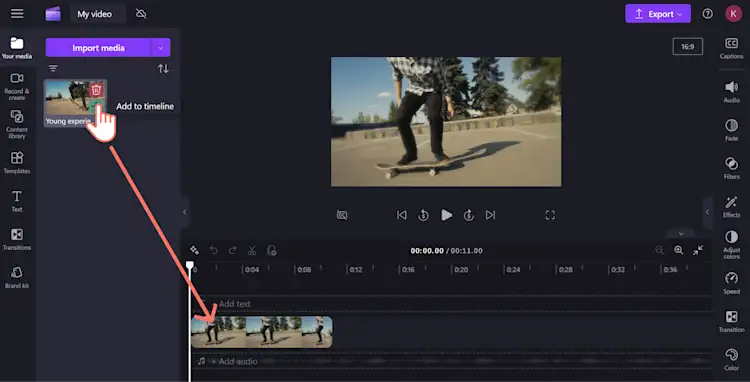750x382 pixels.
Task: Open Transition properties panel
Action: (x=731, y=321)
